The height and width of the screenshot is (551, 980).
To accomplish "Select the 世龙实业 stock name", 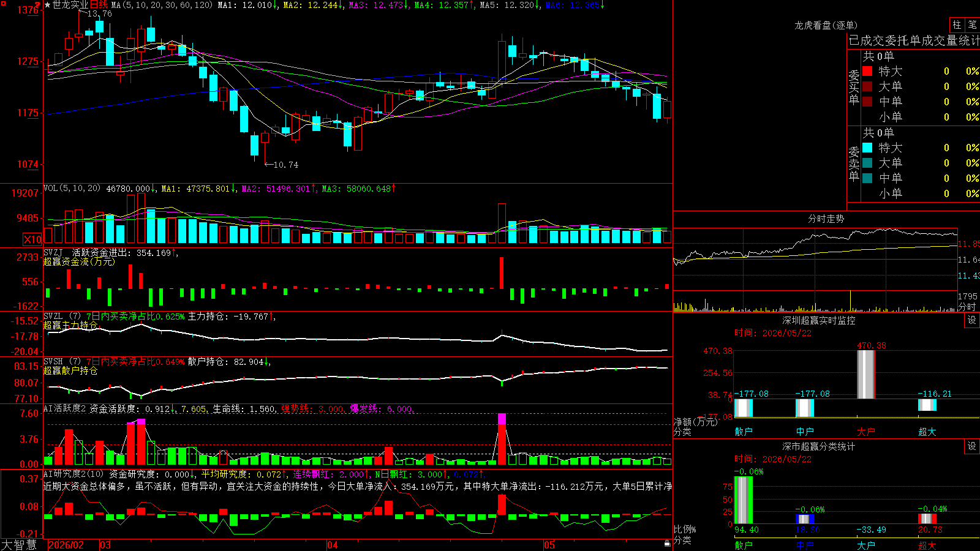I will click(x=70, y=5).
